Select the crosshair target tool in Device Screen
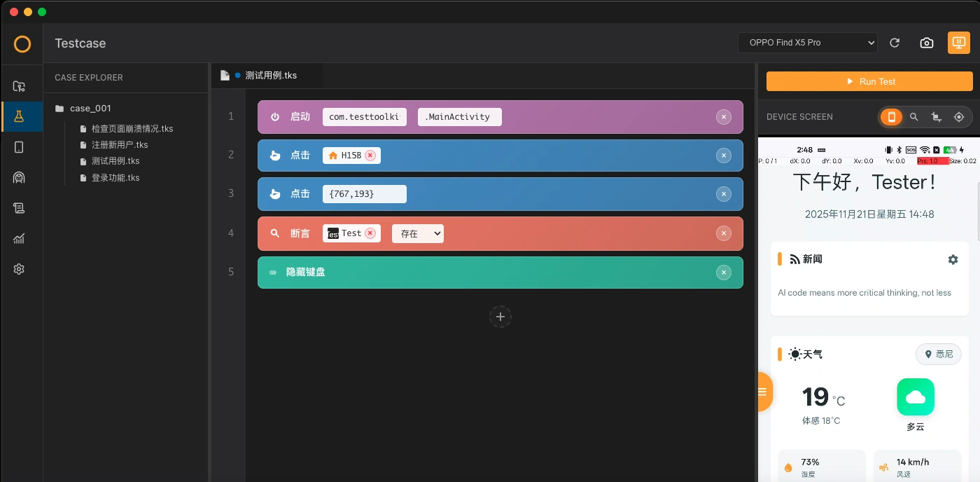 point(959,117)
